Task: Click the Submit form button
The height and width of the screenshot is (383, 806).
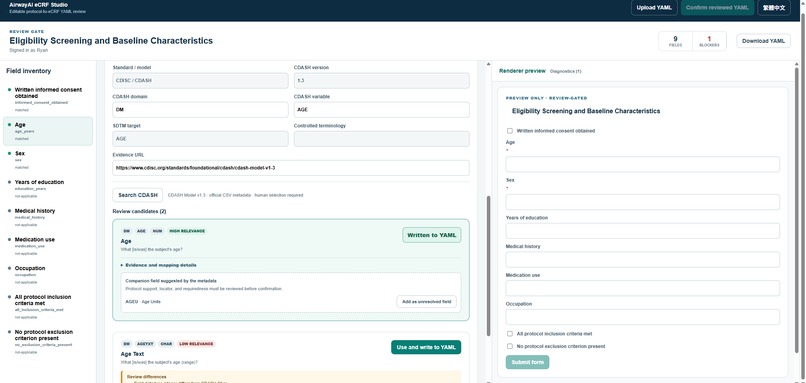Action: pos(527,362)
